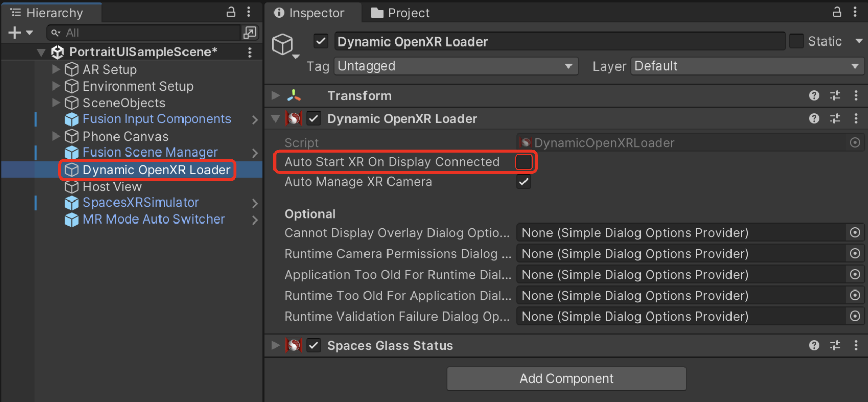
Task: Open SpacesXRSimulator prefab chevron
Action: (x=255, y=204)
